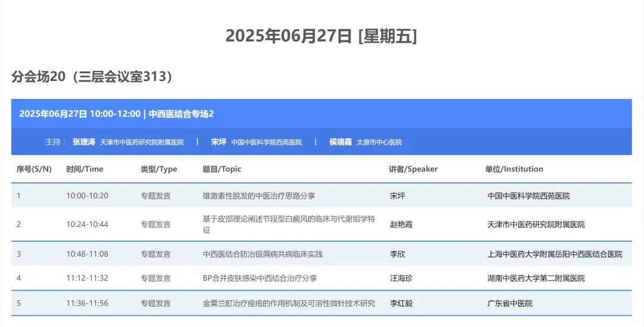Viewport: 644px width, 327px height.
Task: Click 专题发言 type in the 10:00-10:20 row
Action: [x=156, y=196]
